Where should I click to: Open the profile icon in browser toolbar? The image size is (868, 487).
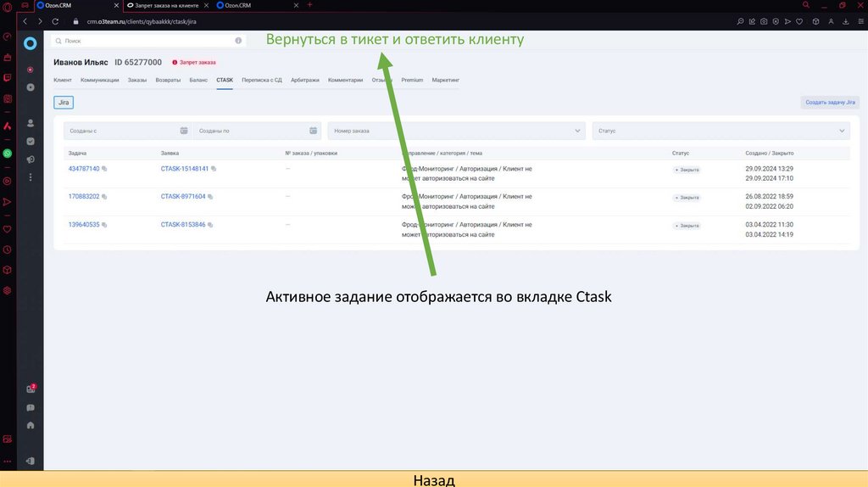[x=831, y=21]
